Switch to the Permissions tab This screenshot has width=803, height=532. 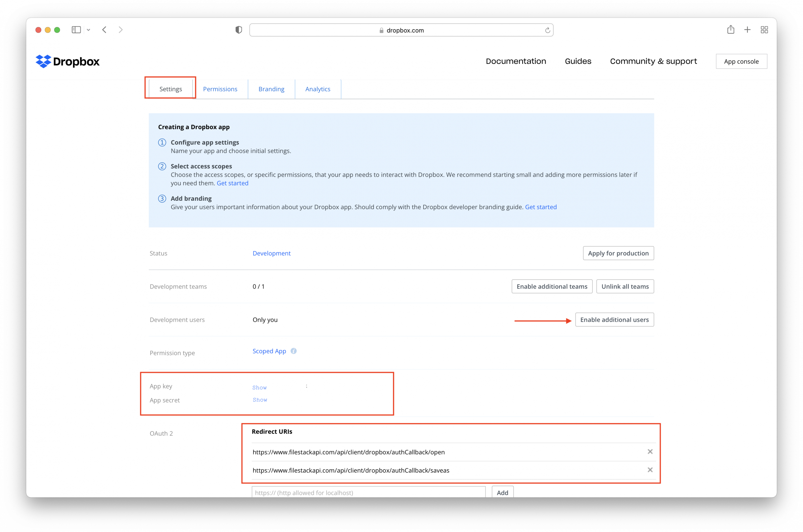point(220,89)
